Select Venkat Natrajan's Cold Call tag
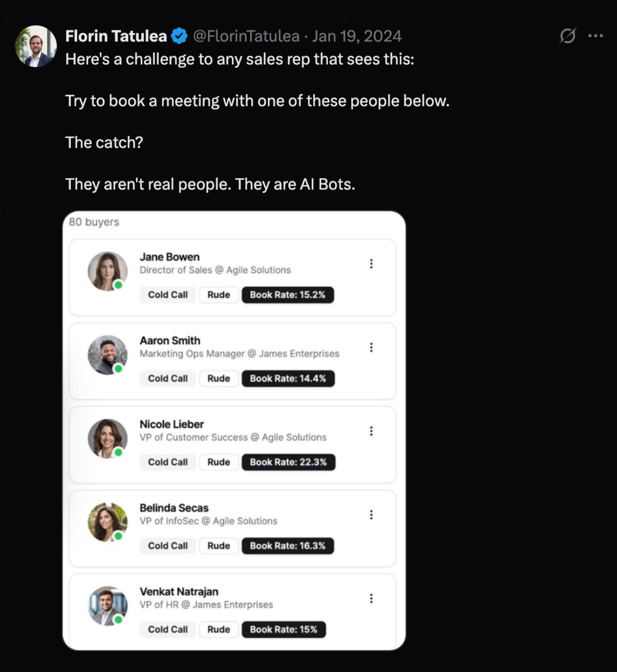This screenshot has width=617, height=672. point(168,630)
